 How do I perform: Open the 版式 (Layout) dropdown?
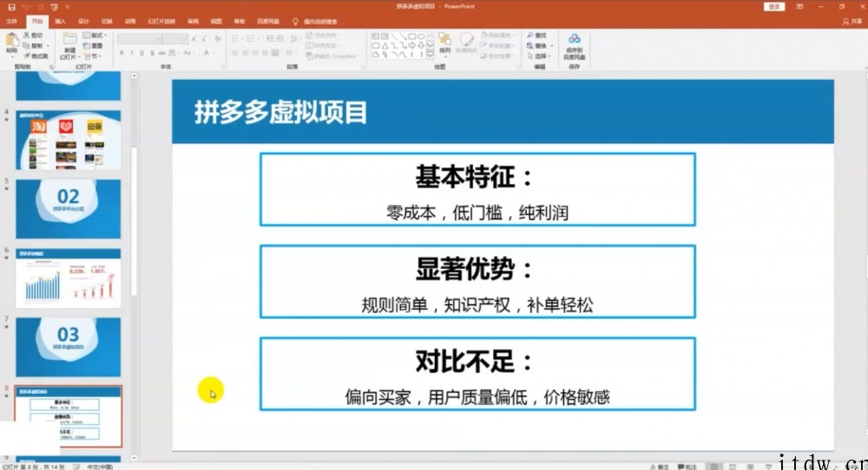click(94, 36)
